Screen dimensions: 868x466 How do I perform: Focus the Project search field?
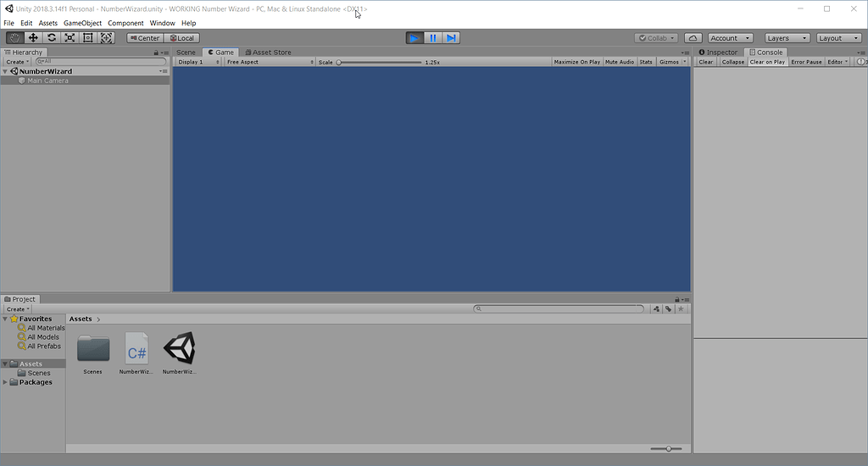point(559,308)
